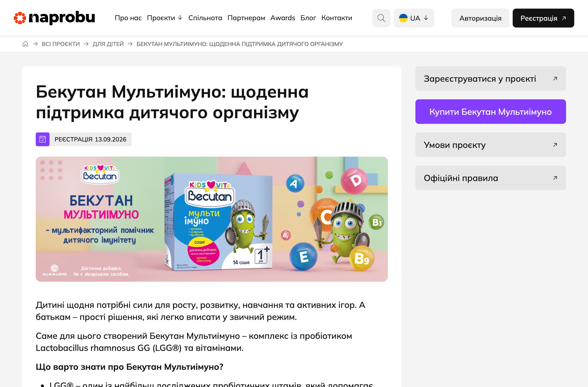The image size is (588, 387).
Task: Open Контакти page
Action: click(336, 18)
